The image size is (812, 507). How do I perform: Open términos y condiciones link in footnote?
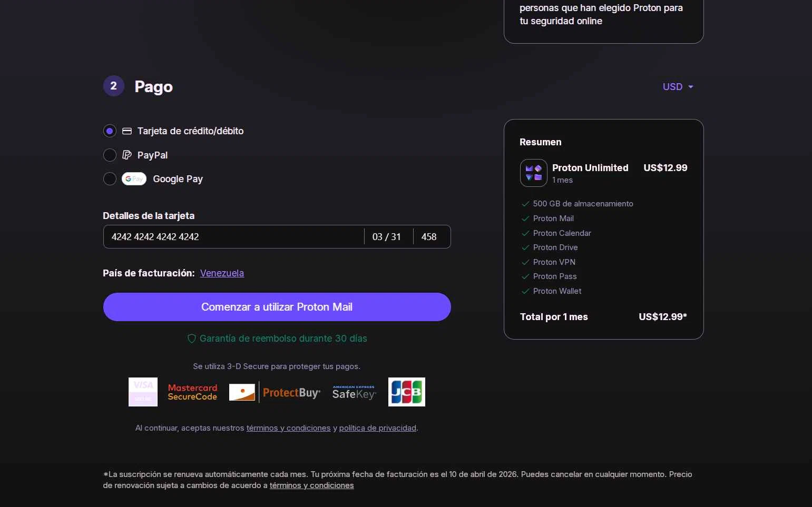click(312, 485)
